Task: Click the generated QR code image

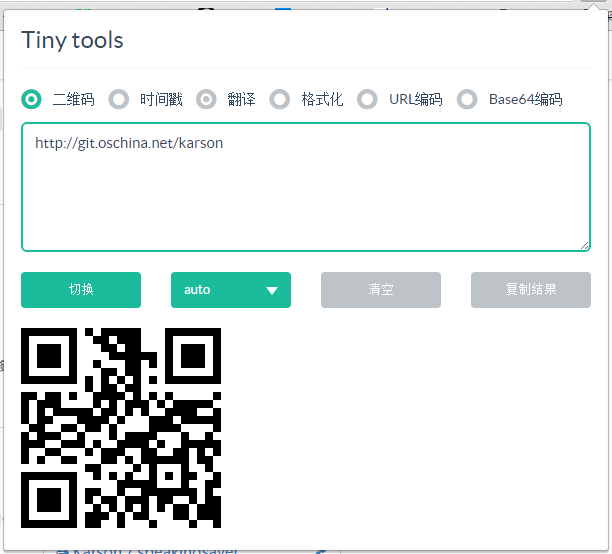Action: point(121,428)
